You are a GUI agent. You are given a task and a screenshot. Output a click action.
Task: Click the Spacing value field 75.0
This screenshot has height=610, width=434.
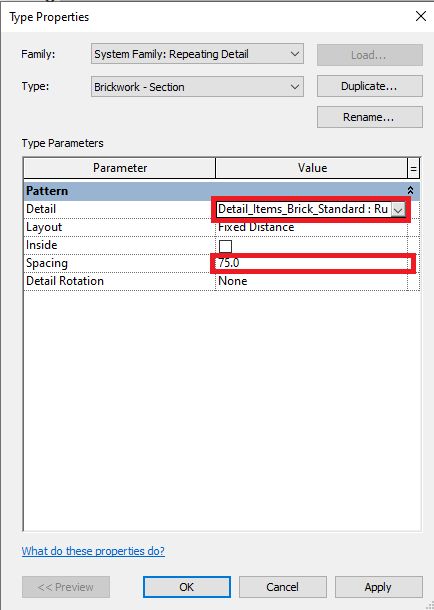pos(313,263)
